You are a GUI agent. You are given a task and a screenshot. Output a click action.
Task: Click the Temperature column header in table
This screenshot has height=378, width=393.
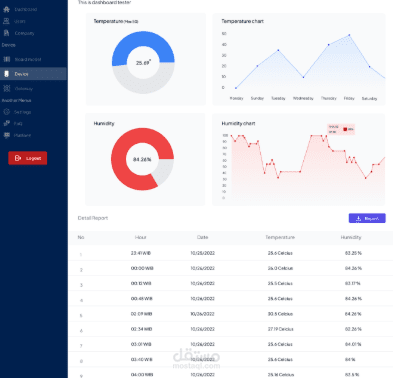[x=280, y=237]
